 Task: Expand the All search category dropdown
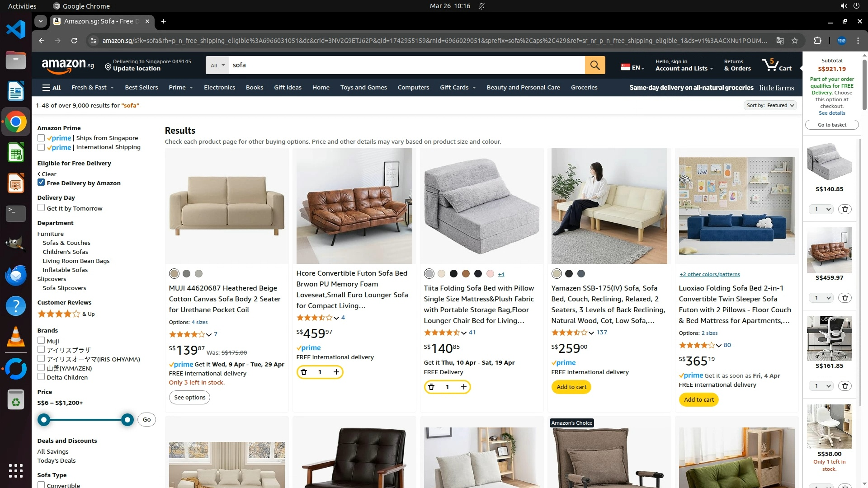pyautogui.click(x=217, y=65)
